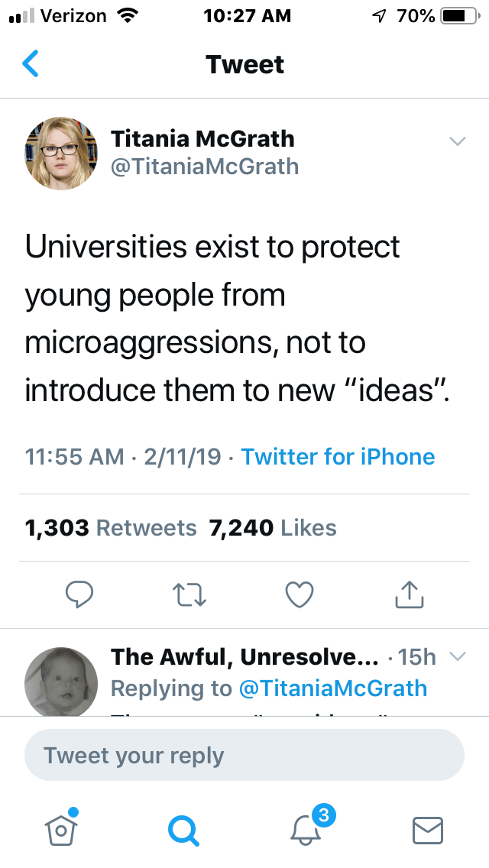Tap the Tweet your reply field
The width and height of the screenshot is (489, 868).
[x=244, y=756]
